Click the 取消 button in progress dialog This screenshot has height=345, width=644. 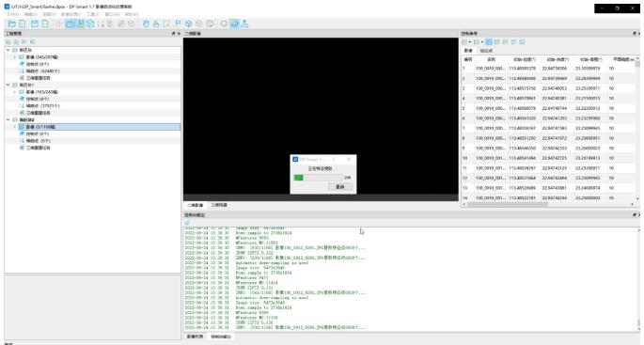point(340,187)
